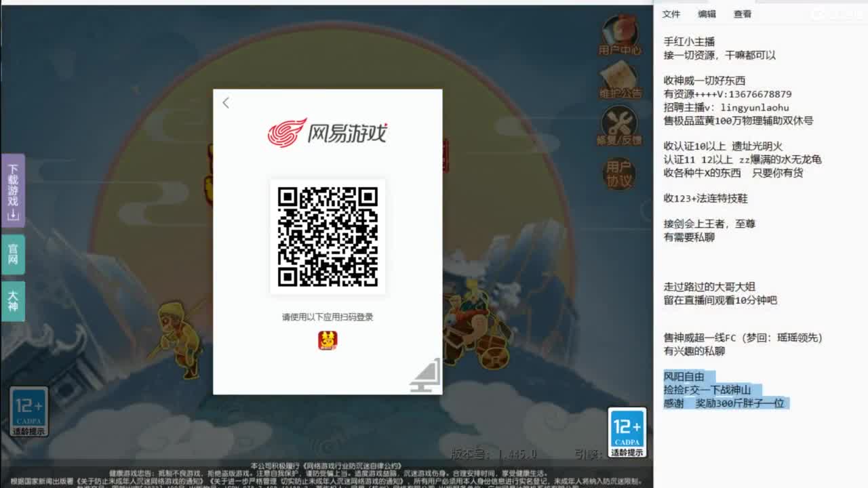Open the 用户协议 round button
The image size is (868, 488).
(x=619, y=173)
